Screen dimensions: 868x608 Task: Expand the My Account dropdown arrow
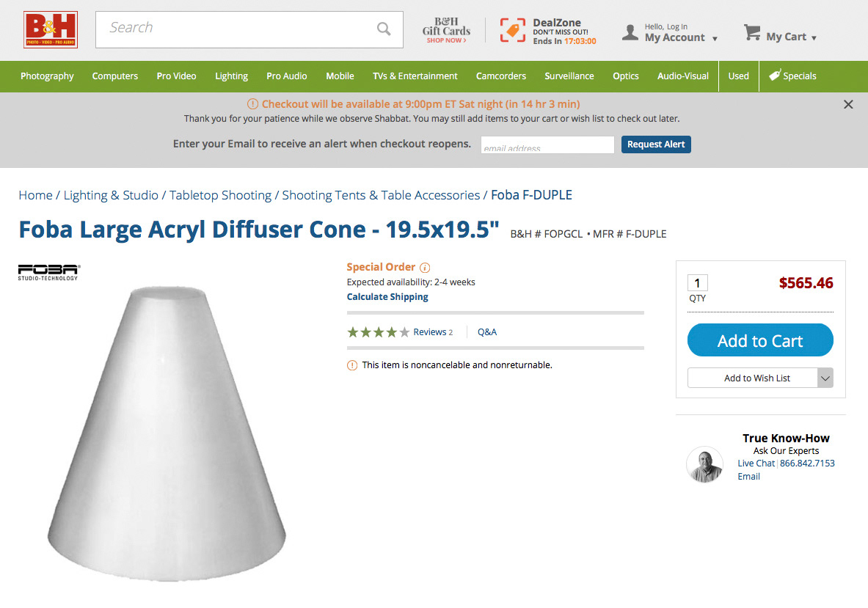click(x=715, y=39)
